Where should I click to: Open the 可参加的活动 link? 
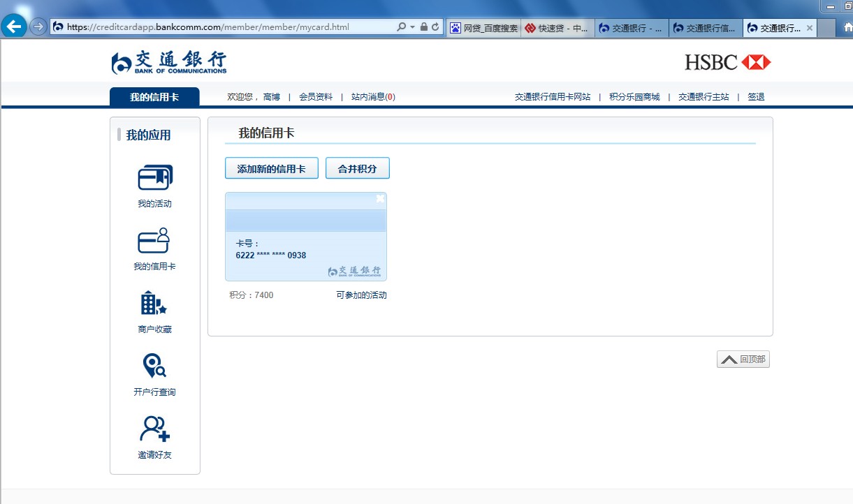pyautogui.click(x=361, y=295)
